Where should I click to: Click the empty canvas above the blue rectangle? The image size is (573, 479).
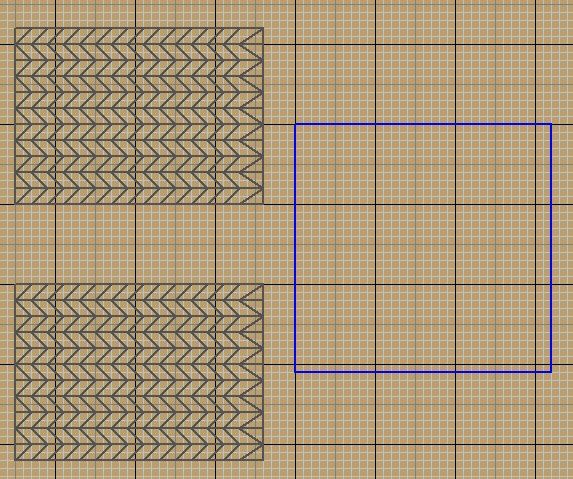[423, 62]
